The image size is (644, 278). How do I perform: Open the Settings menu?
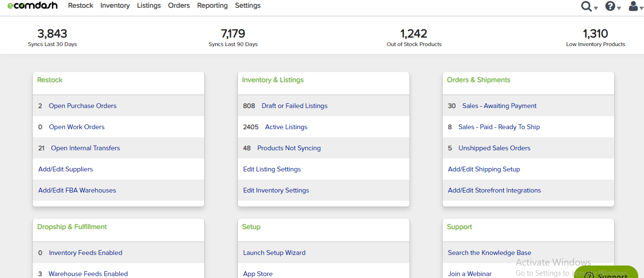click(248, 6)
